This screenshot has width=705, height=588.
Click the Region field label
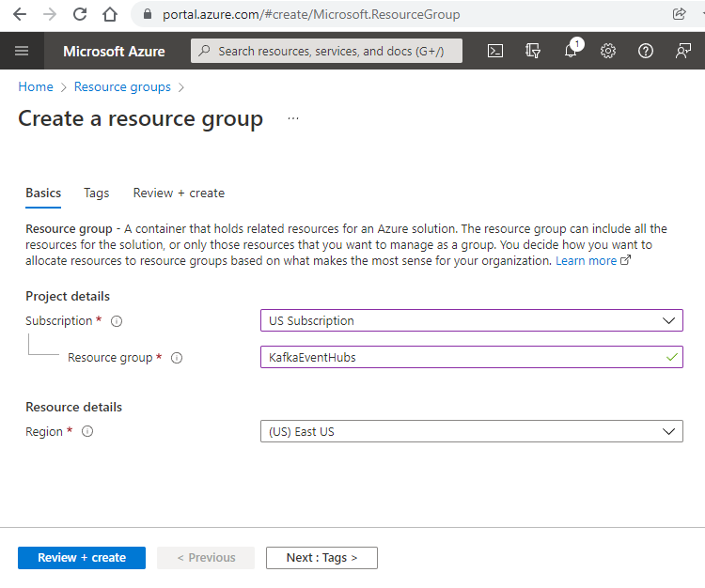pos(44,432)
